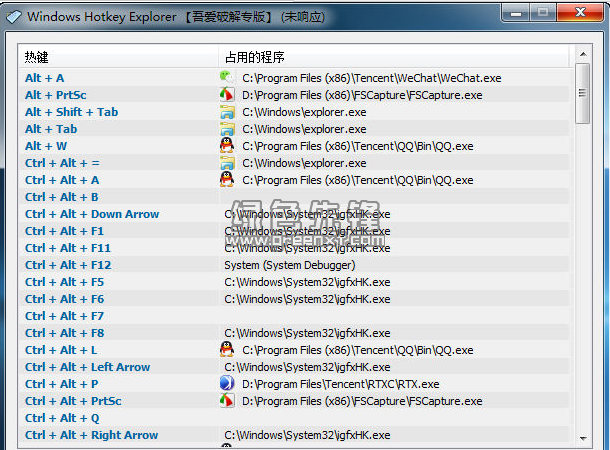Click the app icon in the title bar
Screen dimensions: 610x450
pyautogui.click(x=14, y=17)
